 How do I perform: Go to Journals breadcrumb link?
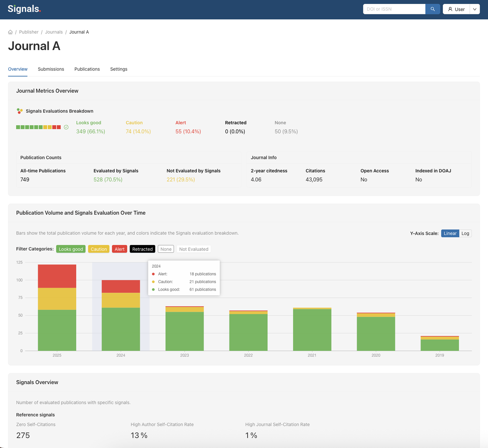coord(54,32)
